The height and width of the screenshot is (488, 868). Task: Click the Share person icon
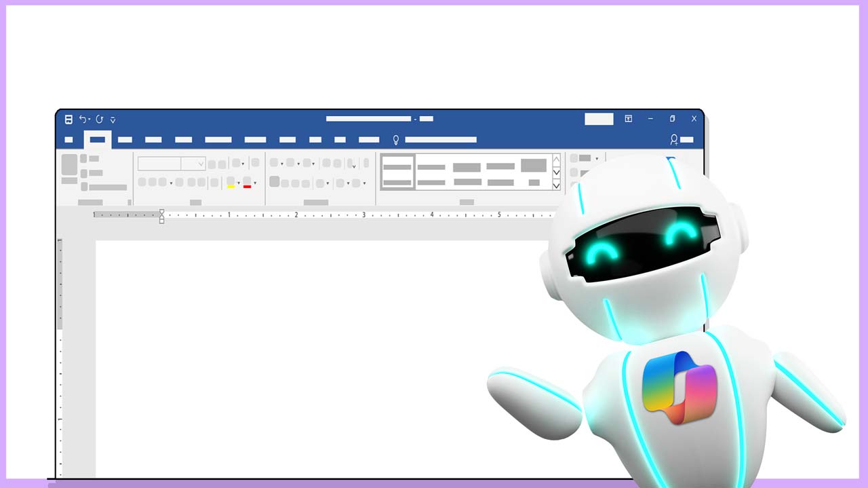673,140
